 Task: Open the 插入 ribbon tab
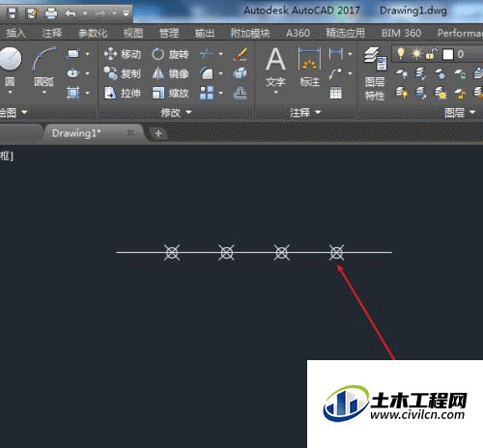point(15,33)
